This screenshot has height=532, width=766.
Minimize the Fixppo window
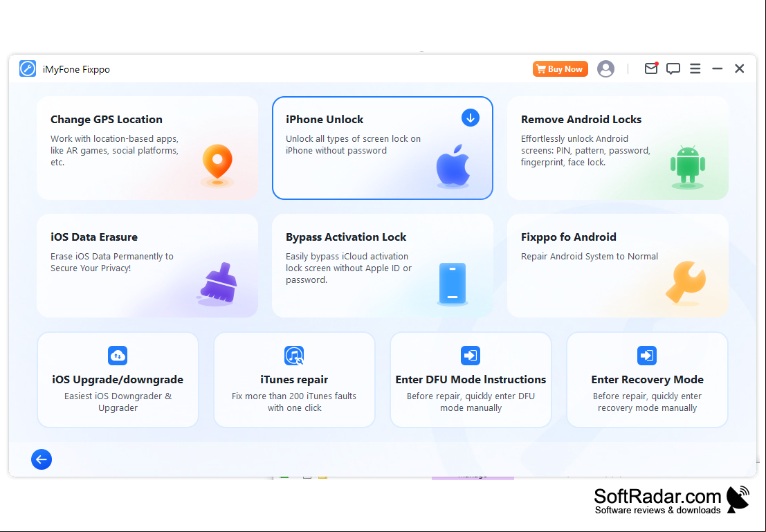click(x=717, y=69)
